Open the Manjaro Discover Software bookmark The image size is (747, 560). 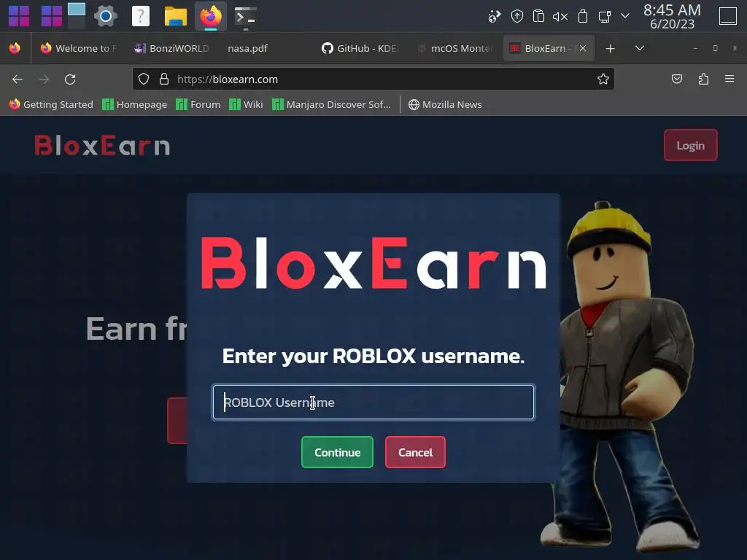coord(332,104)
